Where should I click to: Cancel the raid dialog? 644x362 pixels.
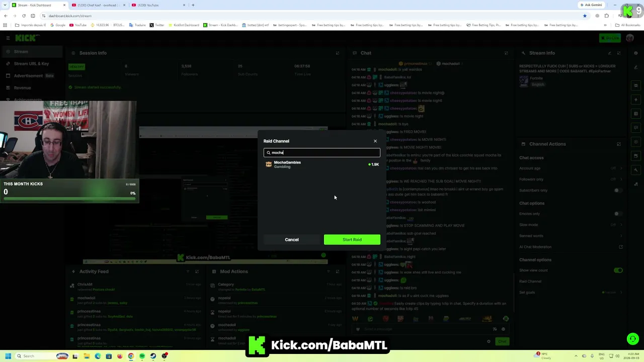tap(292, 240)
